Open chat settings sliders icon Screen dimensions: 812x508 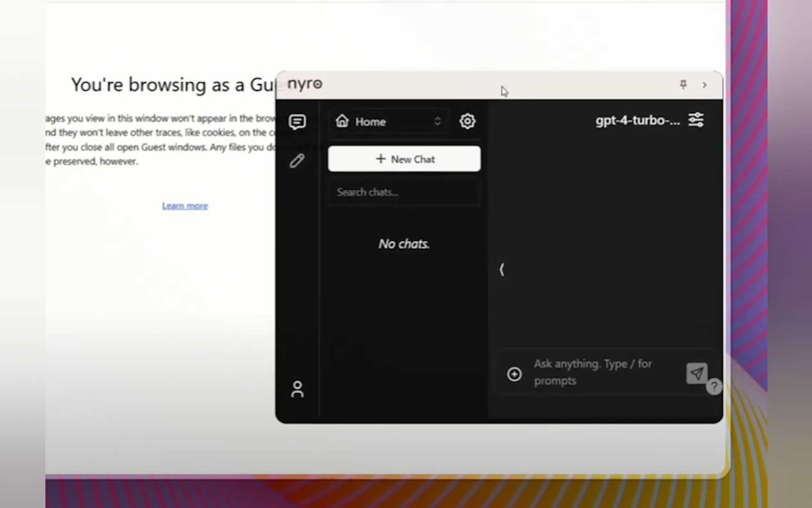(x=696, y=120)
